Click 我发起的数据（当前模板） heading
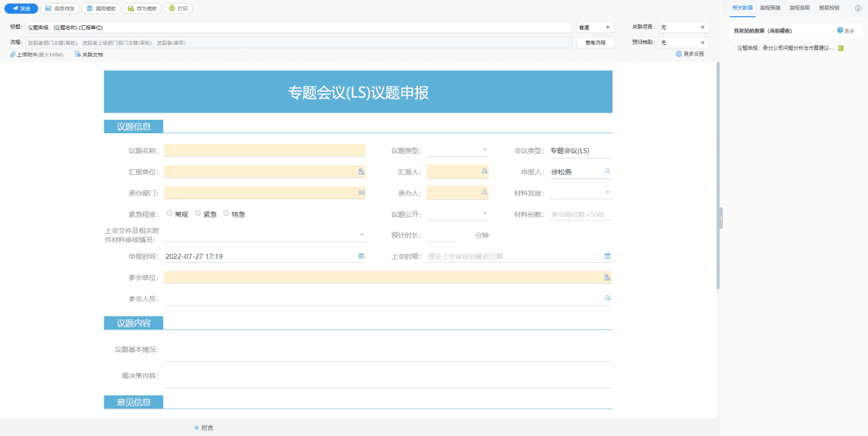This screenshot has width=868, height=436. 764,31
